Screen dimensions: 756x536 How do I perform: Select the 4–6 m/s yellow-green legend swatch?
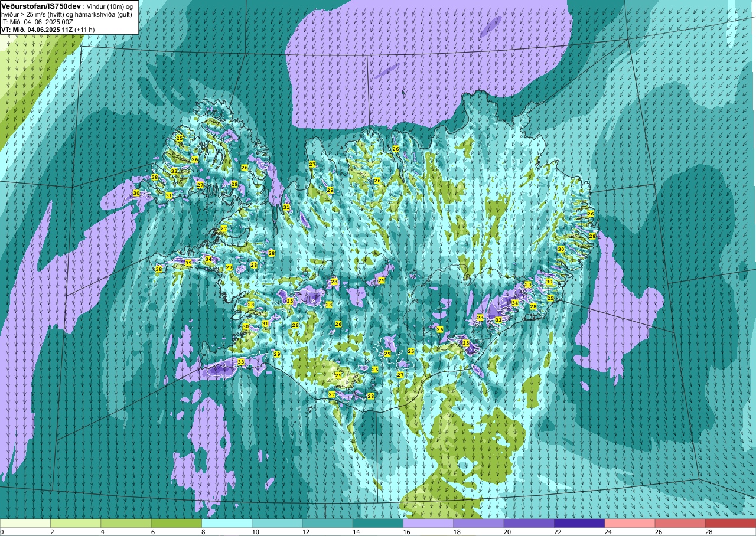pos(126,523)
